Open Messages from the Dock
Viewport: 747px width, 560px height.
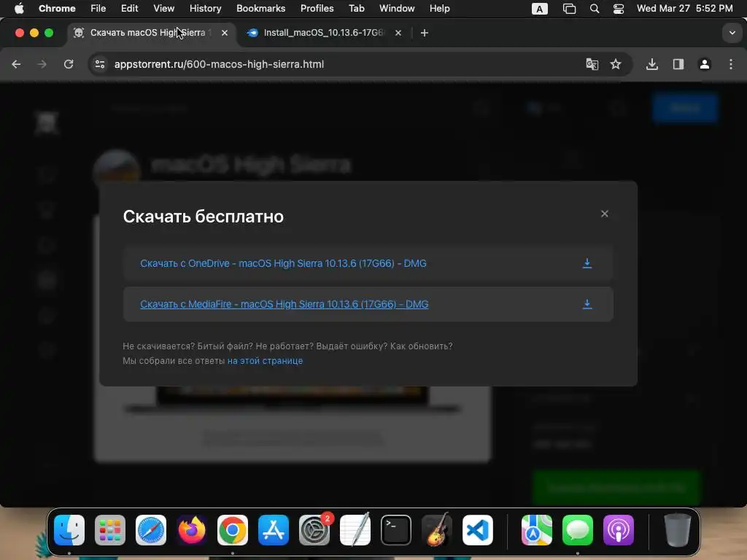pos(578,530)
